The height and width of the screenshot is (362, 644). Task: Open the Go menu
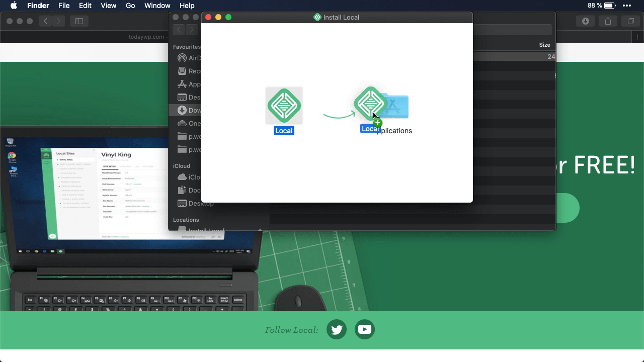pyautogui.click(x=130, y=6)
